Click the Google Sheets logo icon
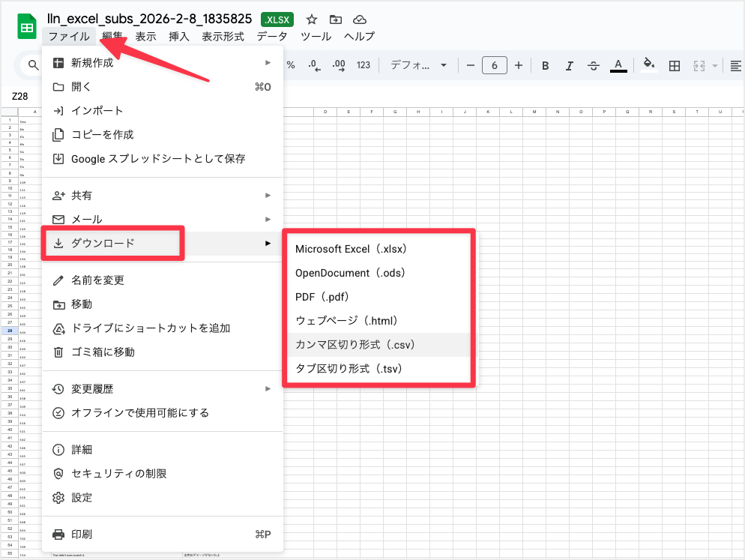The image size is (745, 560). tap(25, 25)
